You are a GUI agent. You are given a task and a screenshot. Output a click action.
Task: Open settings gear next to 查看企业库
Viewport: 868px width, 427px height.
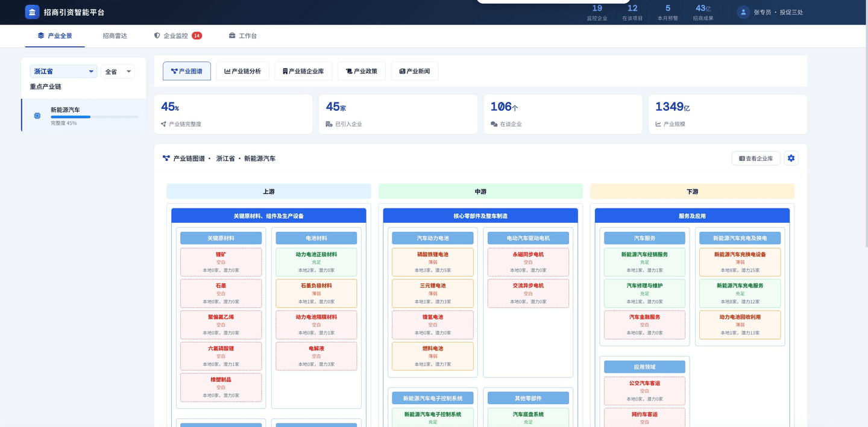point(791,158)
